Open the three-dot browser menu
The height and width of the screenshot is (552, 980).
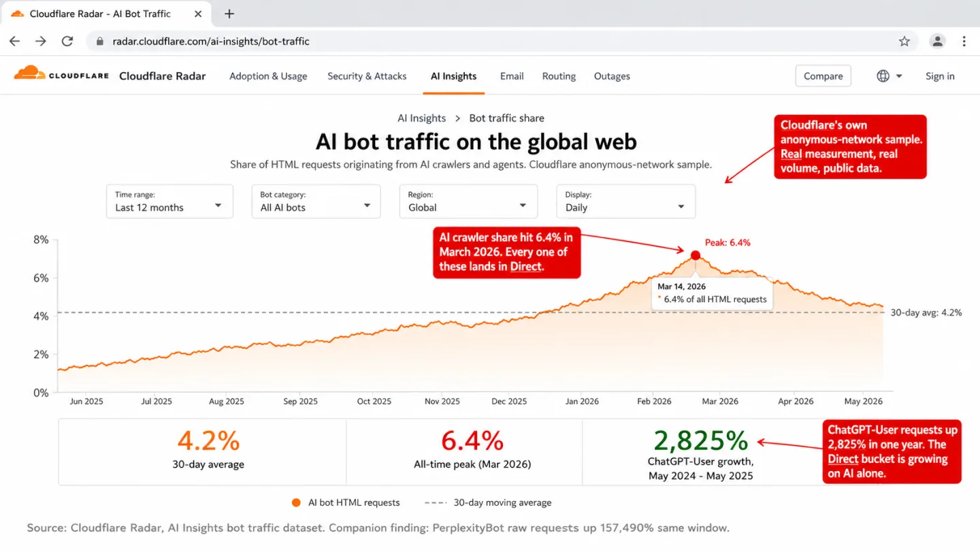(x=964, y=42)
